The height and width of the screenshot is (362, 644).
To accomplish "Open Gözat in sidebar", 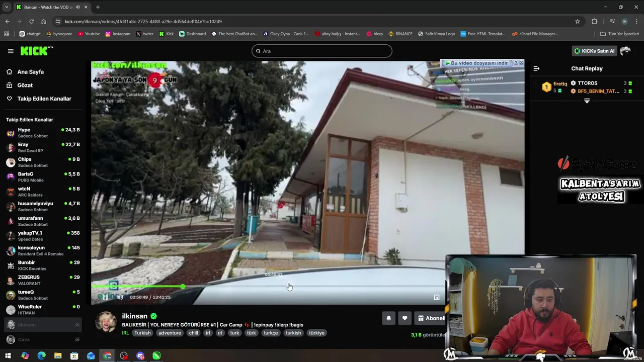I will click(25, 85).
